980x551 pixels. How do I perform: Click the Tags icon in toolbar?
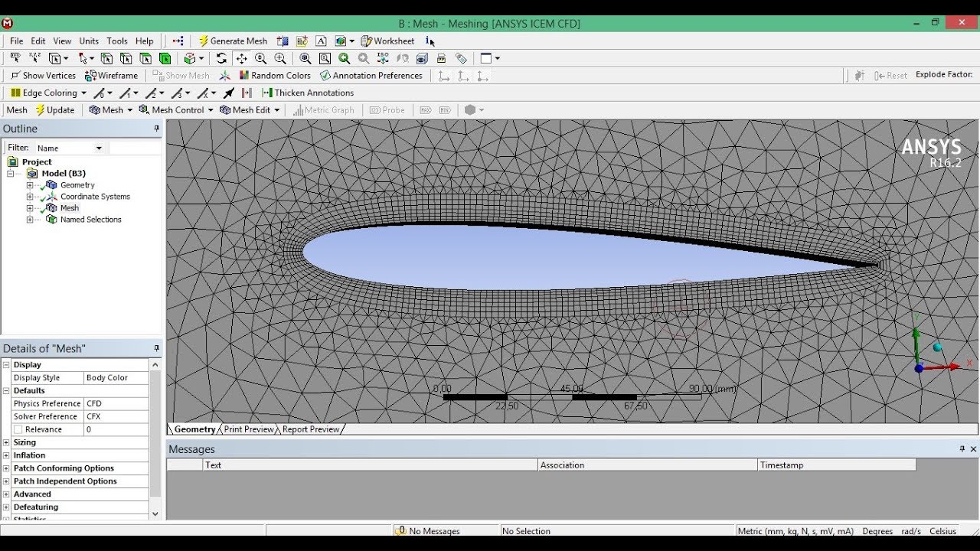click(x=461, y=58)
